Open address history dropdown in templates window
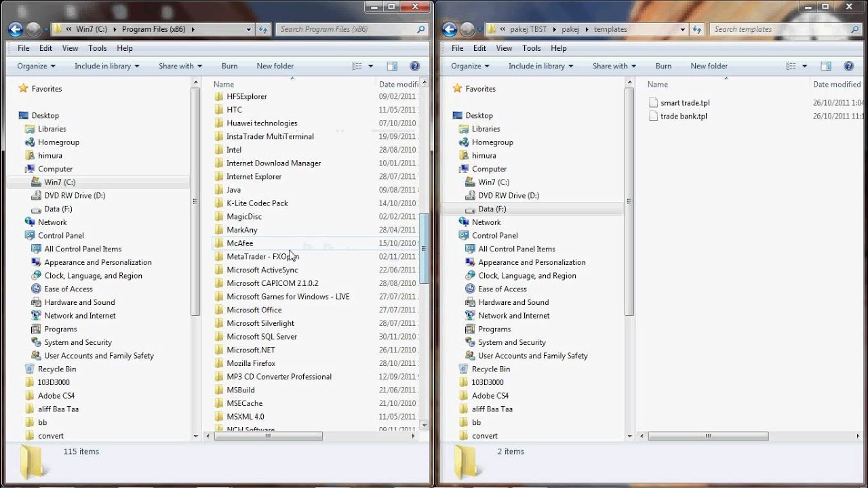 (x=683, y=29)
